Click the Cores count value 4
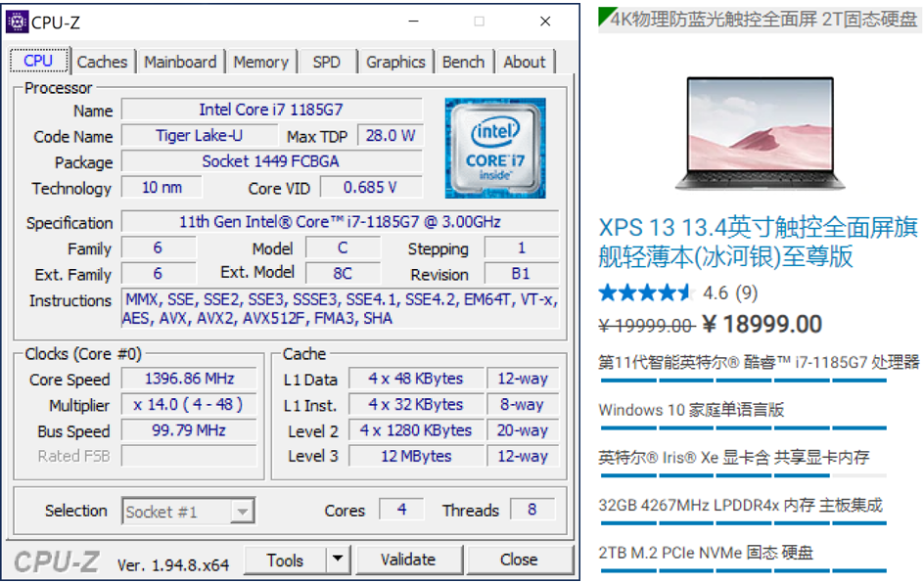The image size is (924, 583). coord(402,510)
